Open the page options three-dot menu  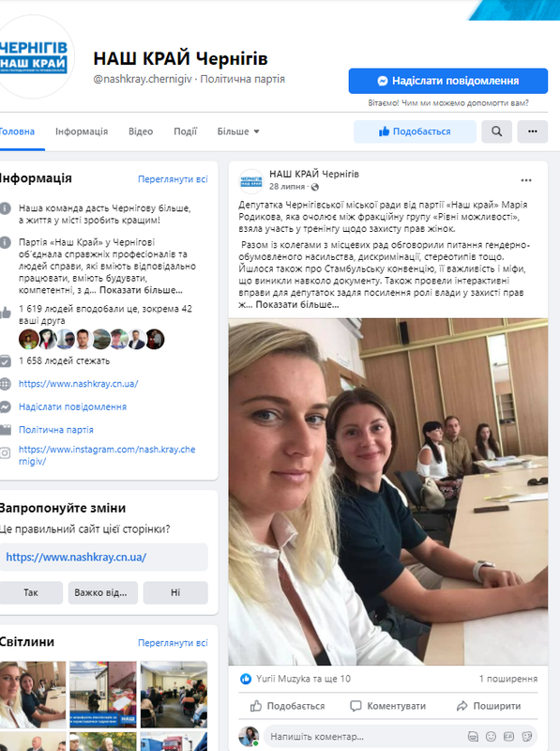pos(532,131)
